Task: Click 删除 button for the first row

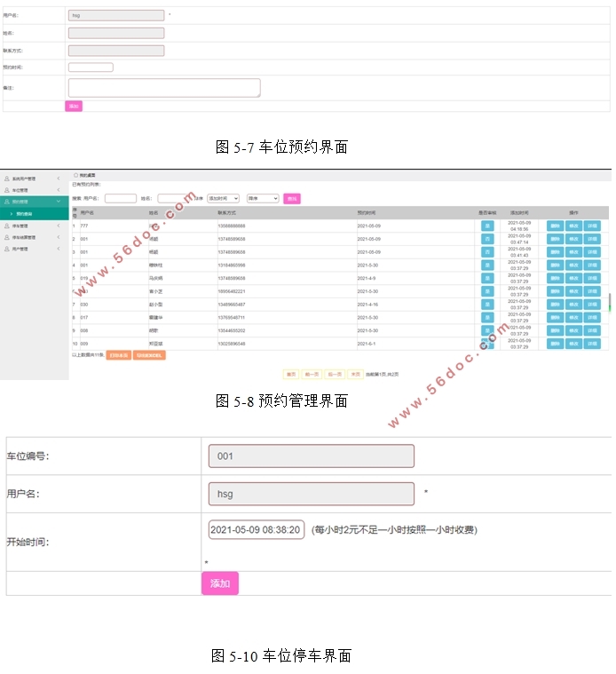Action: 554,226
